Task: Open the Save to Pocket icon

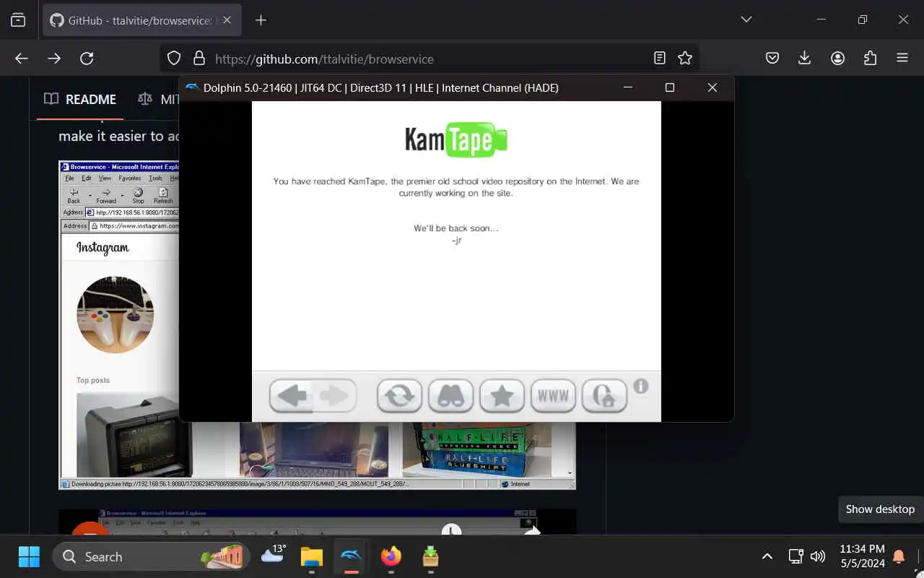Action: (772, 59)
